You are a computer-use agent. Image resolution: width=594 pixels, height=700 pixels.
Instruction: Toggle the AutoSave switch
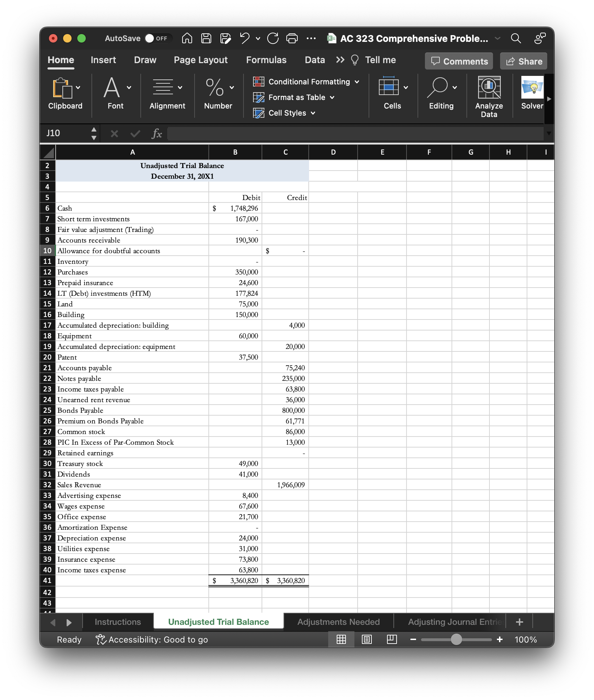tap(158, 38)
